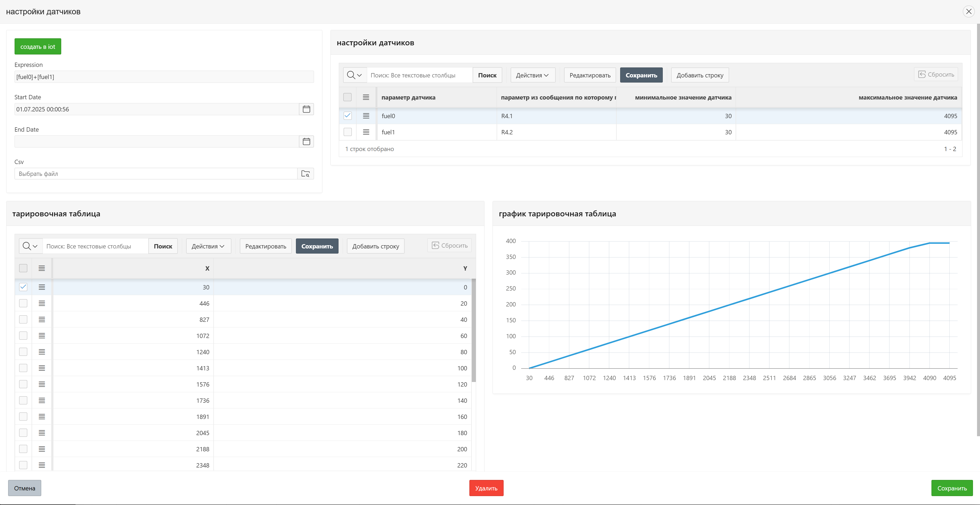This screenshot has height=505, width=980.
Task: Open Действия menu in sensor settings toolbar
Action: point(532,75)
